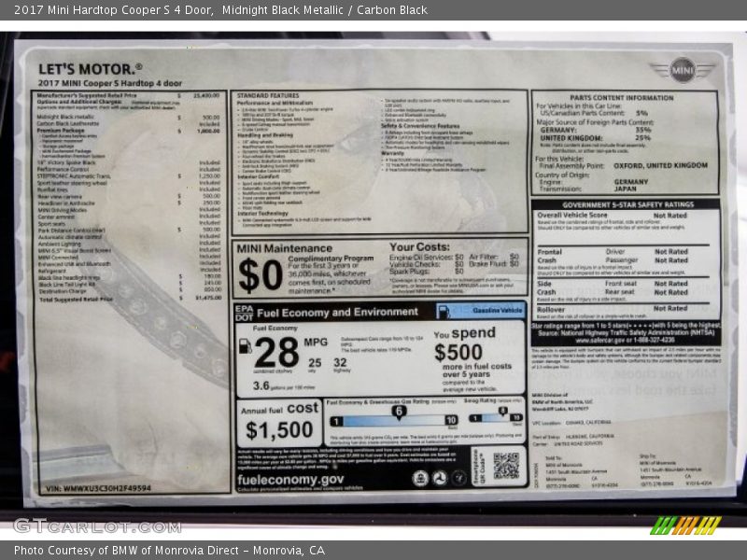Click the $500 fuel cost figure
Image resolution: width=747 pixels, height=560 pixels.
coord(458,353)
